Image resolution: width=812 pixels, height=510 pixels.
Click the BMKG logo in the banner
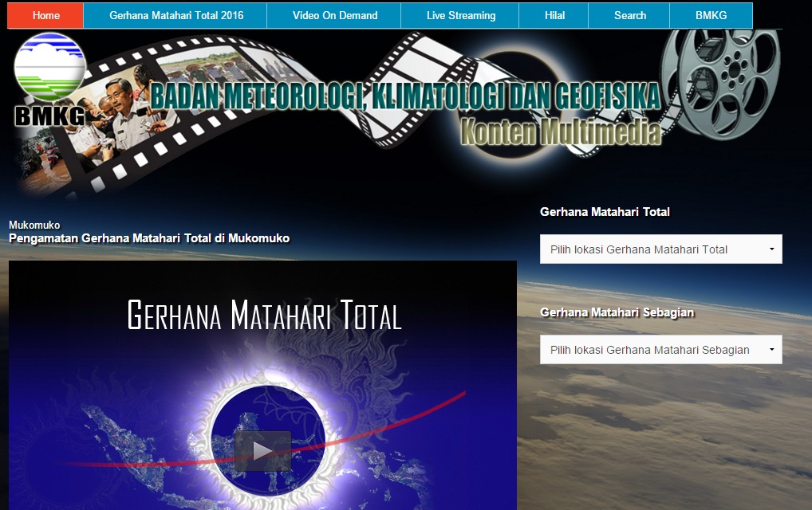(x=49, y=80)
